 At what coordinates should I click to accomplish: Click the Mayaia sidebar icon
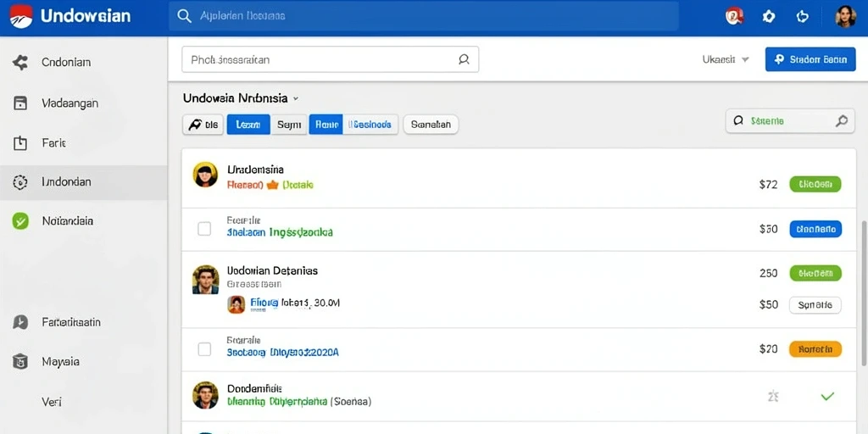point(20,362)
